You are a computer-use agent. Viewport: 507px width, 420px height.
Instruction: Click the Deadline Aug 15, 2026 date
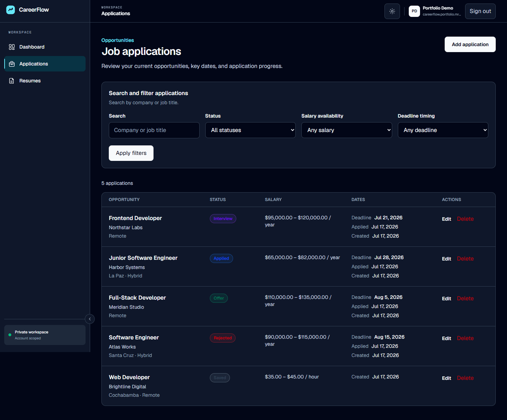pos(378,337)
